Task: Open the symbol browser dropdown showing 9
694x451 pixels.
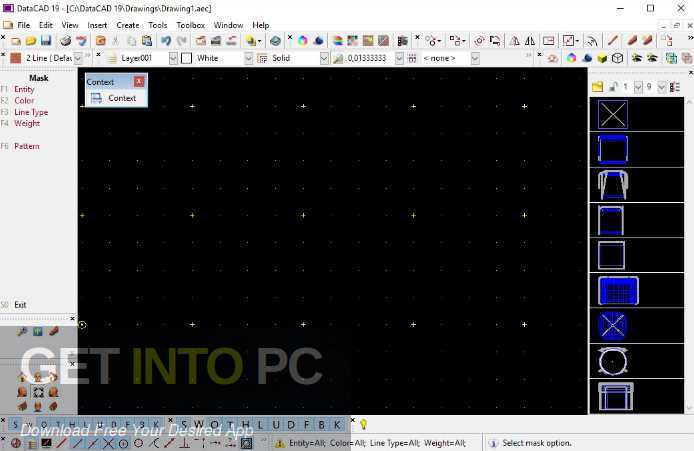Action: (661, 87)
